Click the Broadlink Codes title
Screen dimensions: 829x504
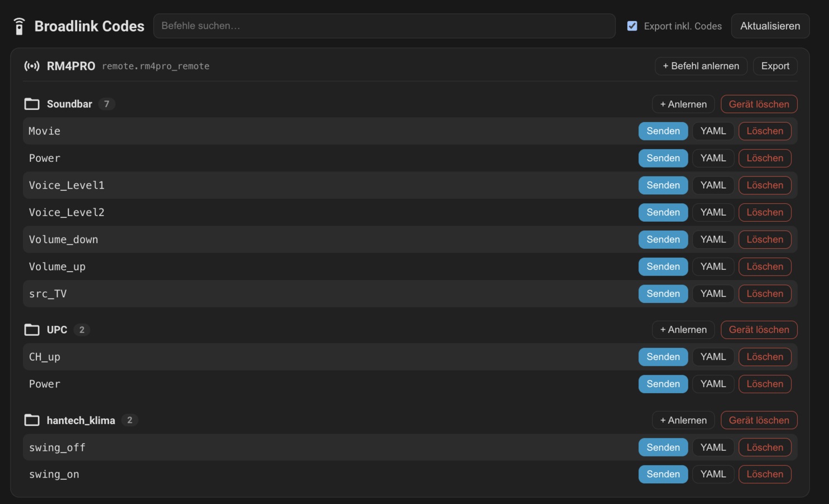coord(90,26)
